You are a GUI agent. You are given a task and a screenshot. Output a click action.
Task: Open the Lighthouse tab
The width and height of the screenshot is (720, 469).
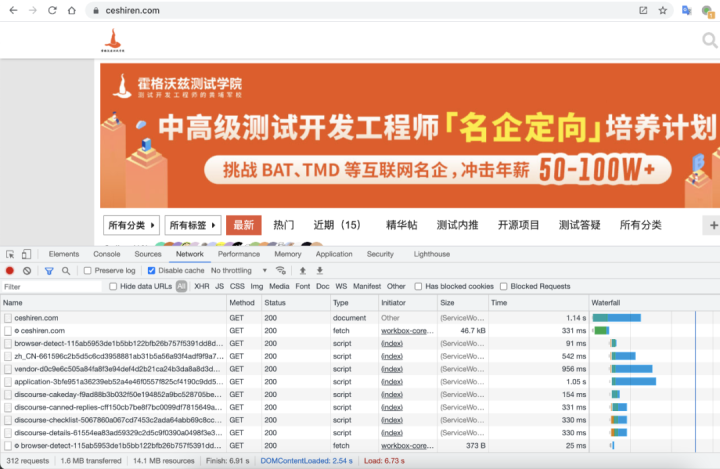click(432, 254)
